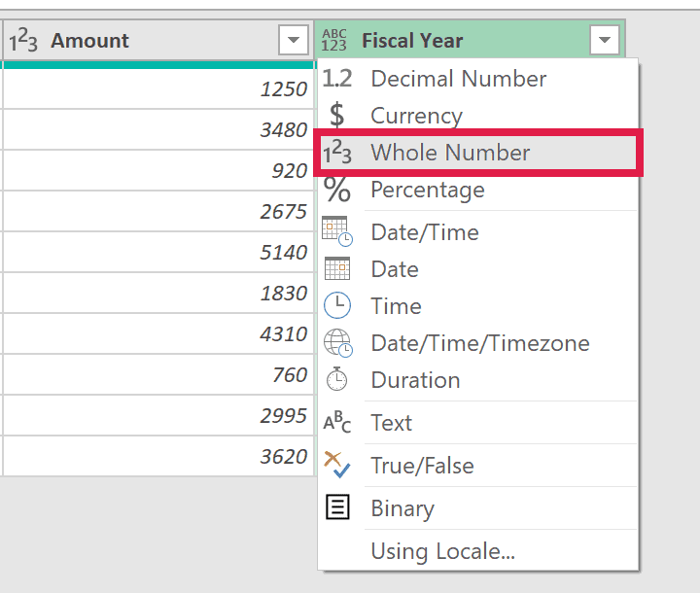
Task: Click the Date calendar icon
Action: tap(337, 269)
